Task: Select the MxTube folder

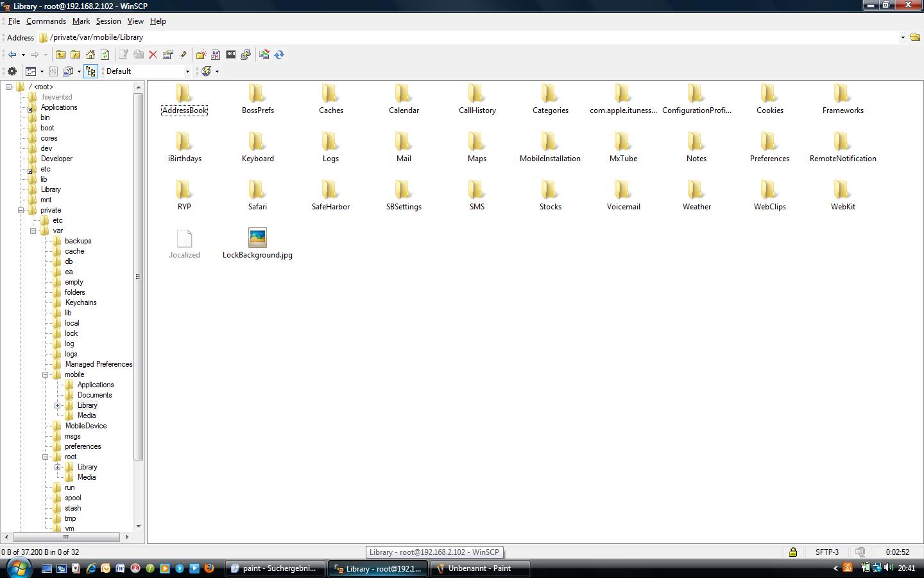Action: click(623, 147)
